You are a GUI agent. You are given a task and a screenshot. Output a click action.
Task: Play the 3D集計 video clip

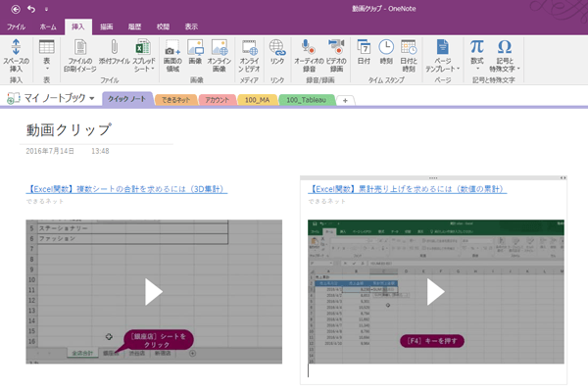point(154,291)
